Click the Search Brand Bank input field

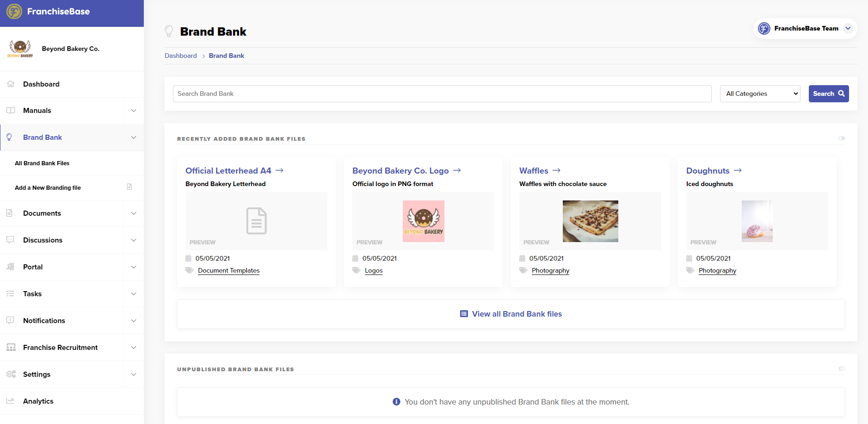(442, 94)
